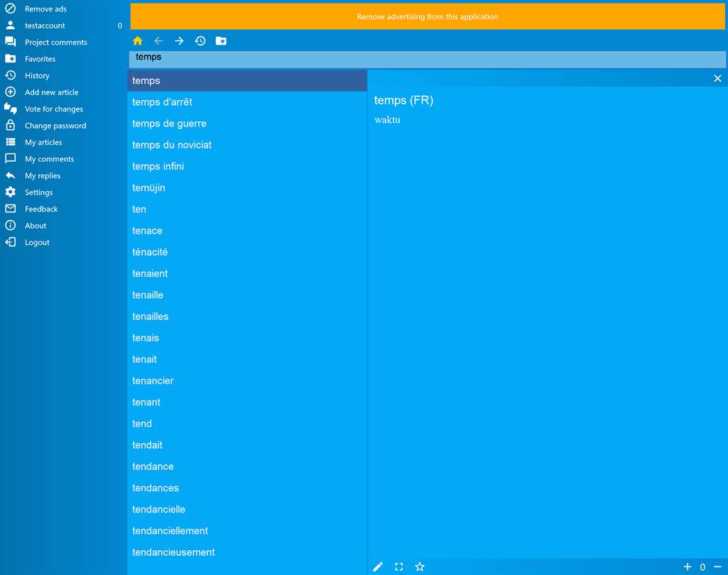Select tendait in word list
The height and width of the screenshot is (575, 728).
(x=247, y=445)
